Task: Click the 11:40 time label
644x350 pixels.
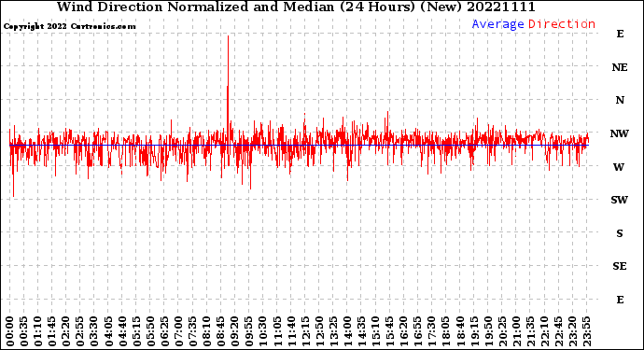Action: (291, 331)
